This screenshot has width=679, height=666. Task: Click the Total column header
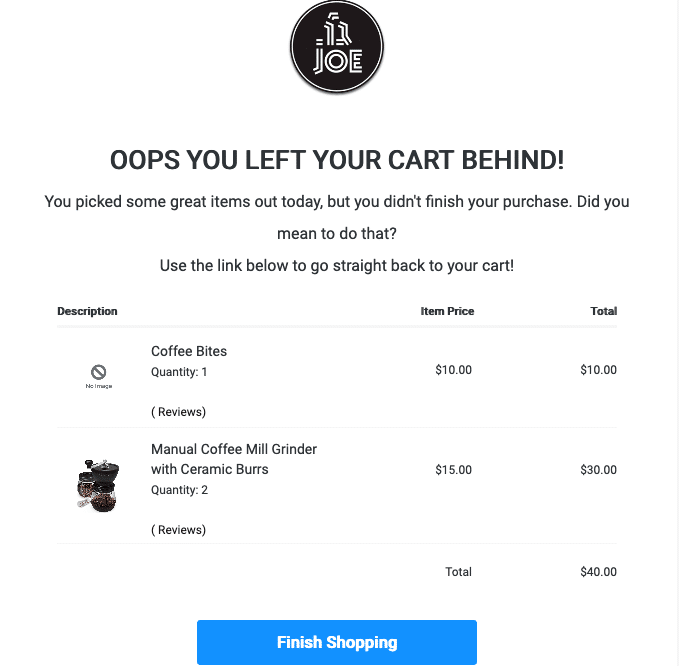(x=604, y=311)
